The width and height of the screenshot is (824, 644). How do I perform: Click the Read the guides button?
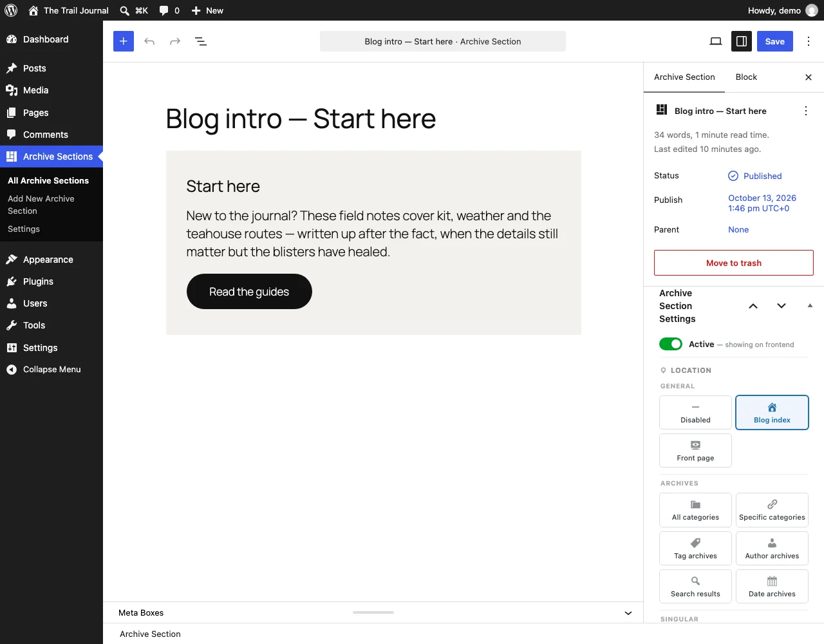(x=249, y=292)
